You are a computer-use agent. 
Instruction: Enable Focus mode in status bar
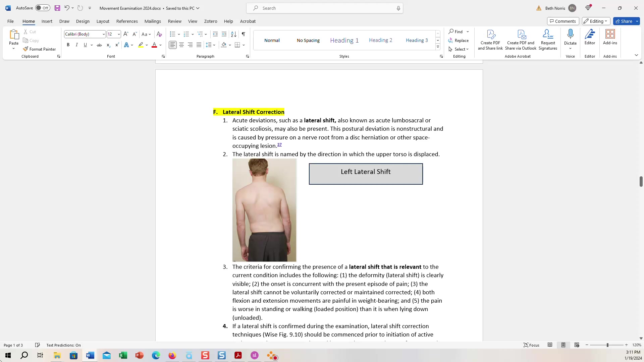(x=531, y=345)
